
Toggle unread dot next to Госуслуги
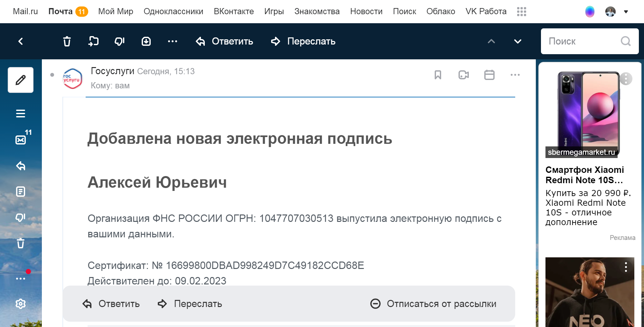click(52, 75)
